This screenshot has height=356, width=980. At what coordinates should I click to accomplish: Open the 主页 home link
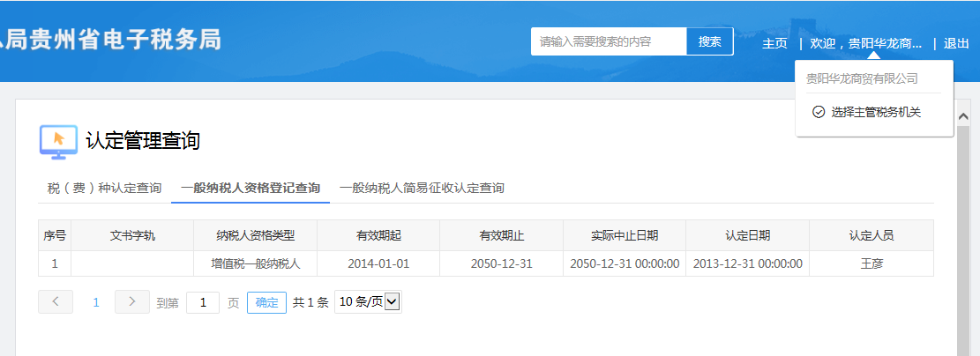pyautogui.click(x=774, y=42)
